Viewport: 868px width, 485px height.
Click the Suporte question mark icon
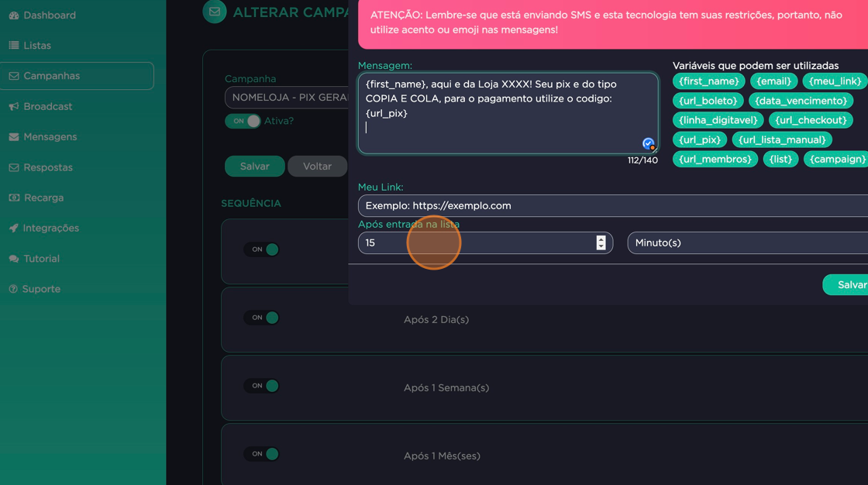pyautogui.click(x=13, y=289)
